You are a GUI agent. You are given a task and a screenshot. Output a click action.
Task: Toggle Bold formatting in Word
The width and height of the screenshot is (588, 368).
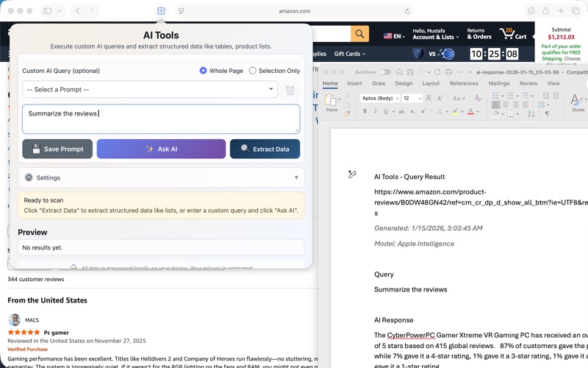(x=365, y=111)
